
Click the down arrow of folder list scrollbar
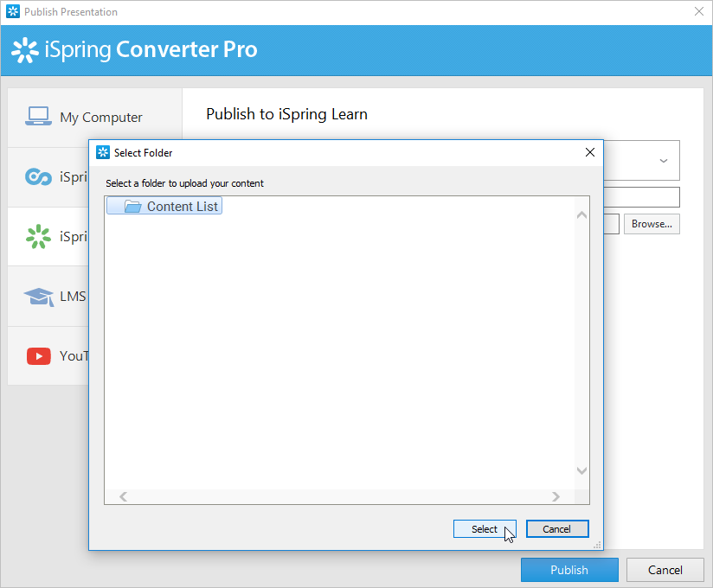(581, 470)
